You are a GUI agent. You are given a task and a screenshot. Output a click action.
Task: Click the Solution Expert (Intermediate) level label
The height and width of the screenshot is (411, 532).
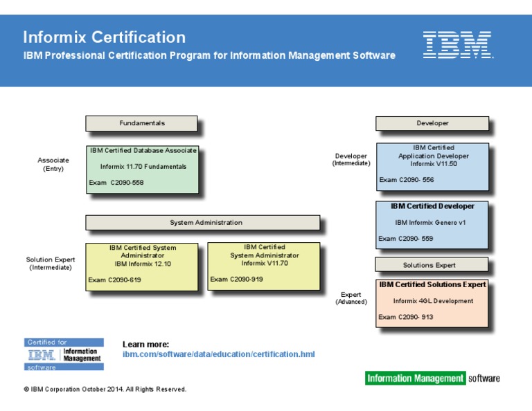click(x=51, y=263)
